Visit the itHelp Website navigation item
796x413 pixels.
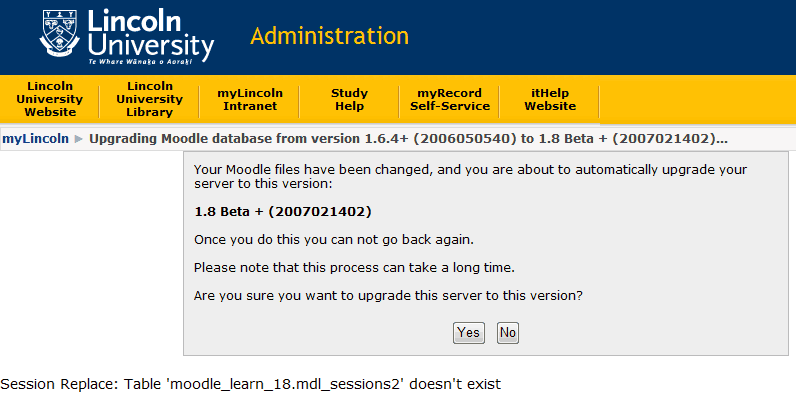tap(550, 99)
